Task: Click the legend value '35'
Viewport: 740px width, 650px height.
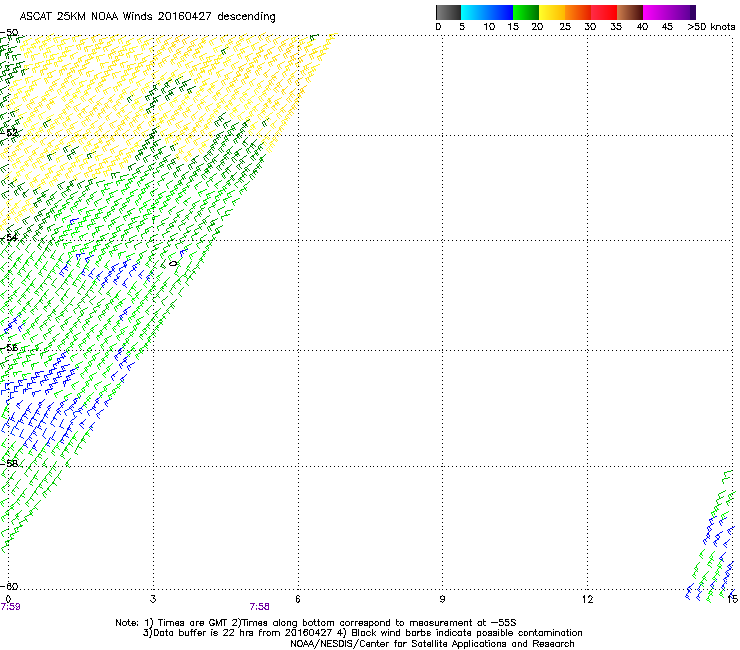Action: tap(616, 27)
